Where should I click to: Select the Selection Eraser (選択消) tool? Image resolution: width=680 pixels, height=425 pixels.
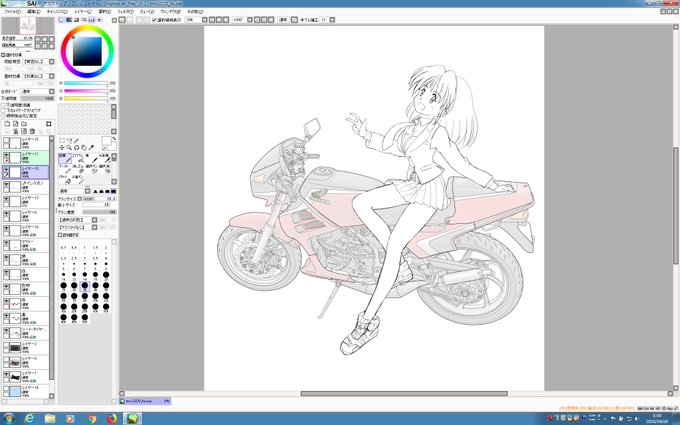105,169
